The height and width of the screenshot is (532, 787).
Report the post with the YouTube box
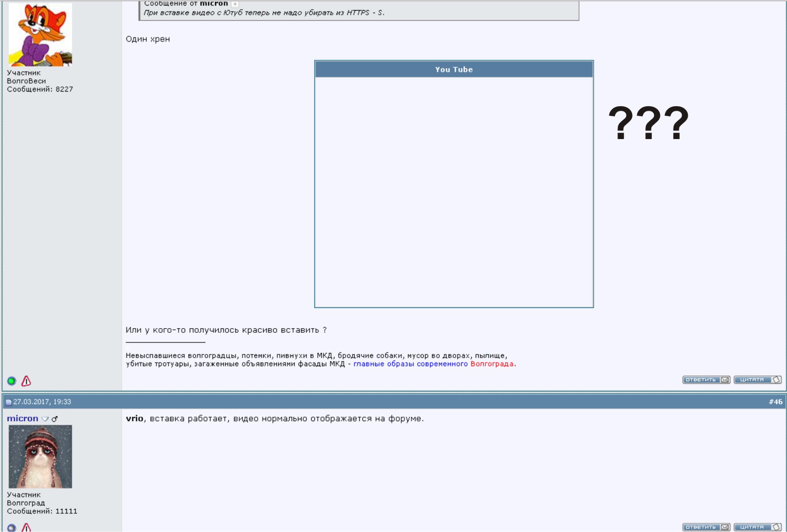[x=26, y=381]
